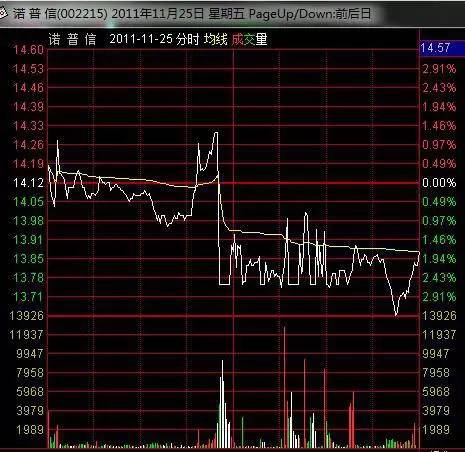Click the 成交量 legend label

pyautogui.click(x=250, y=39)
